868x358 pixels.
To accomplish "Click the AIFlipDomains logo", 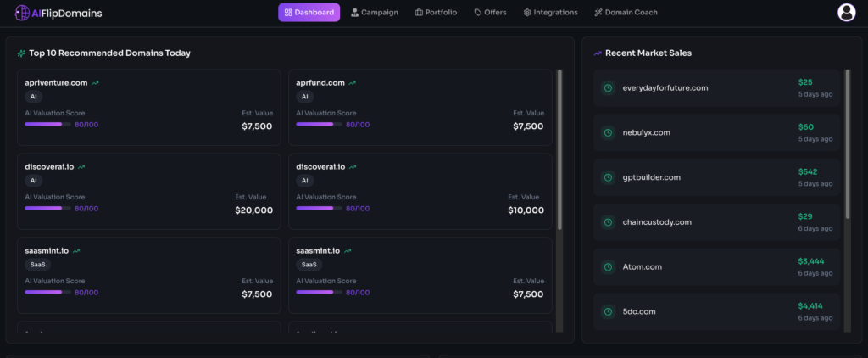I will pyautogui.click(x=58, y=13).
